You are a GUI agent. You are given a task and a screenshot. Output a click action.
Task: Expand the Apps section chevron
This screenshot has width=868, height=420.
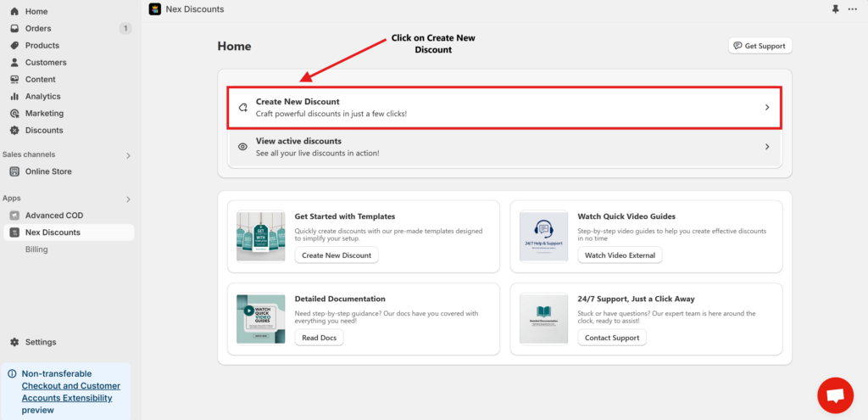coord(128,199)
